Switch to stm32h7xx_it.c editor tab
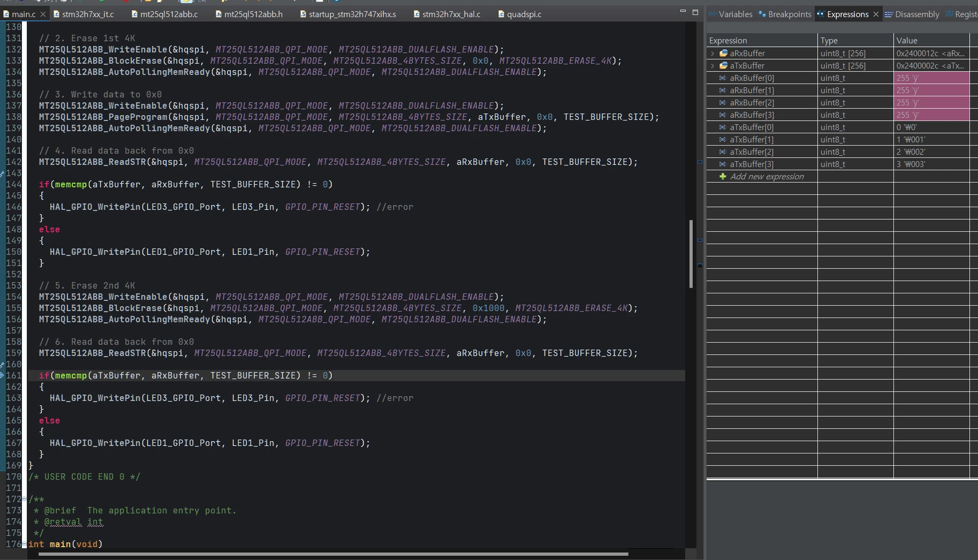 [84, 14]
